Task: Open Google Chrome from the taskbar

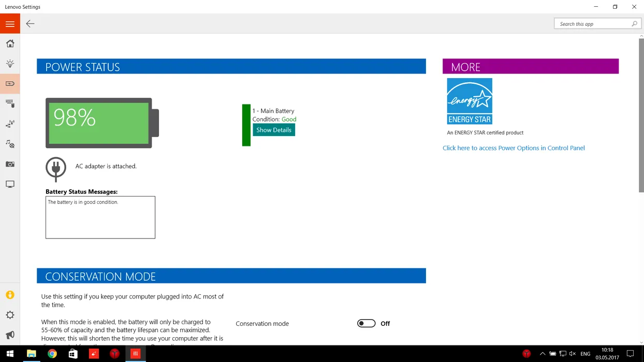Action: [52, 354]
